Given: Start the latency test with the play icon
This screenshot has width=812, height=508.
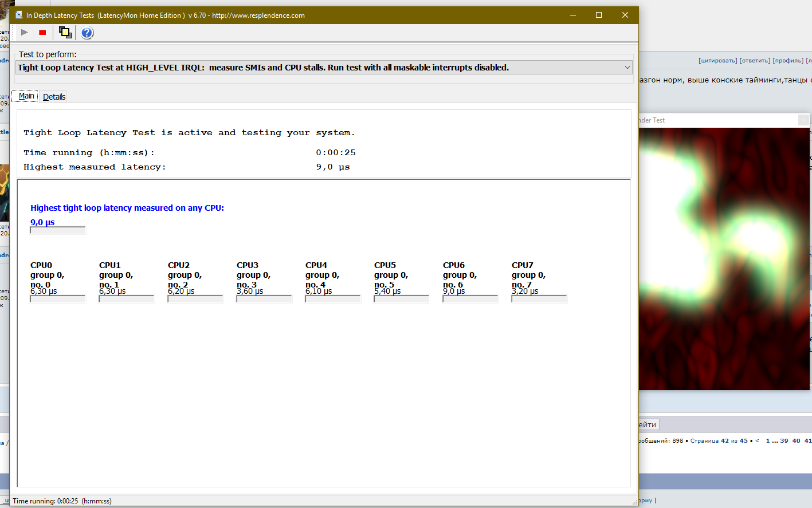Looking at the screenshot, I should [x=24, y=33].
